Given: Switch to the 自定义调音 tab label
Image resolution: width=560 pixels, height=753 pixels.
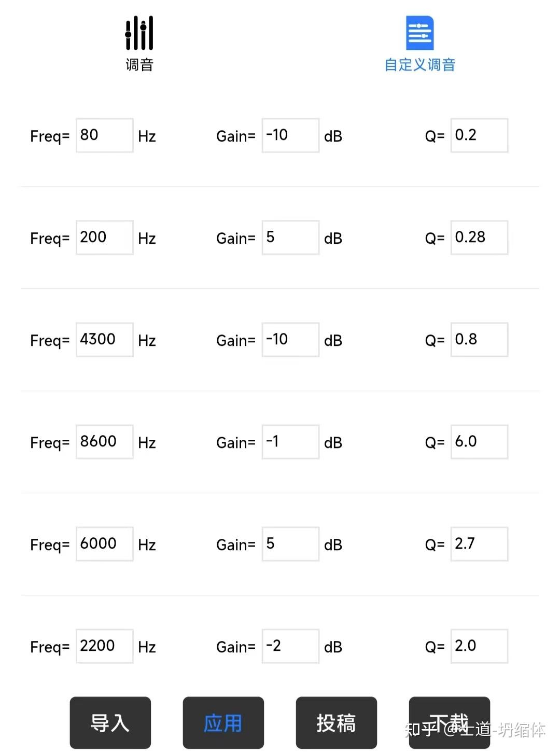Looking at the screenshot, I should coord(419,65).
